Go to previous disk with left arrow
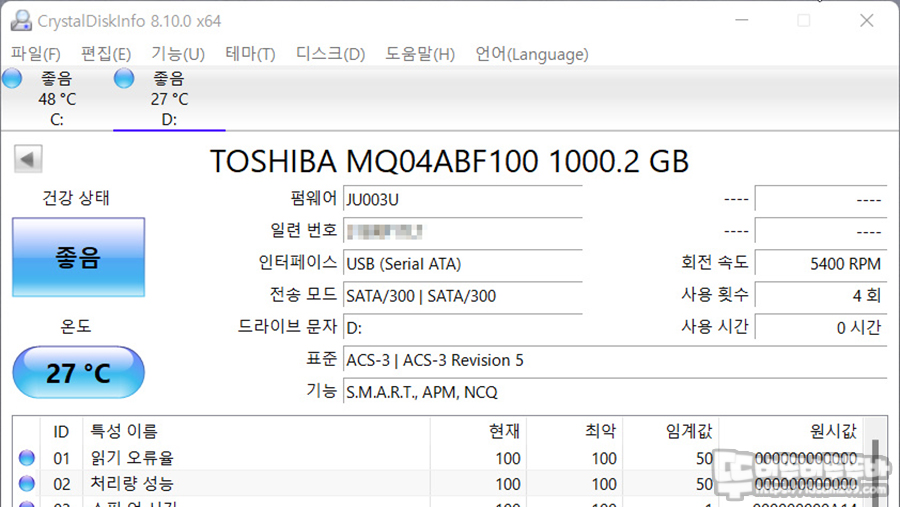900x507 pixels. pyautogui.click(x=28, y=159)
